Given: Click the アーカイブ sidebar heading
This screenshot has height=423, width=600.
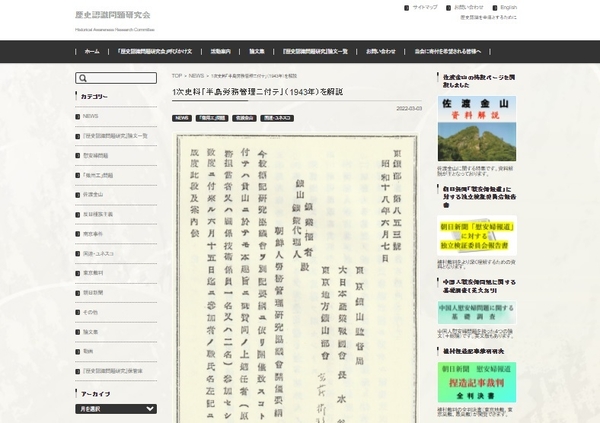Looking at the screenshot, I should (95, 394).
